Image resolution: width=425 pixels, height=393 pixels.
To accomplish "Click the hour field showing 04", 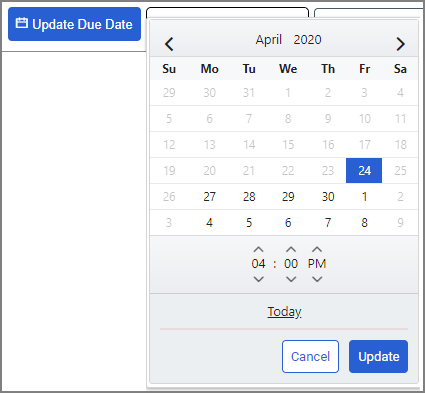I will pos(258,264).
